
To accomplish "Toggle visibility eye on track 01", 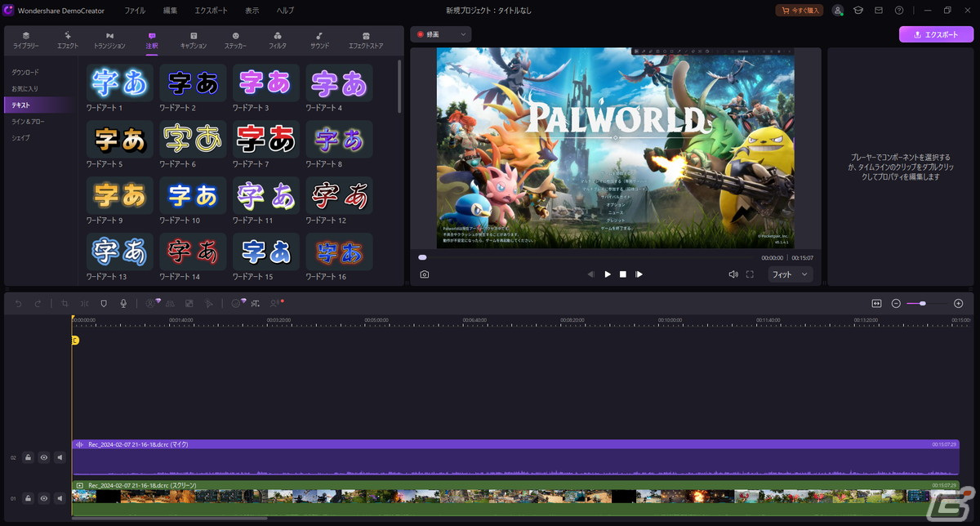I will click(44, 497).
